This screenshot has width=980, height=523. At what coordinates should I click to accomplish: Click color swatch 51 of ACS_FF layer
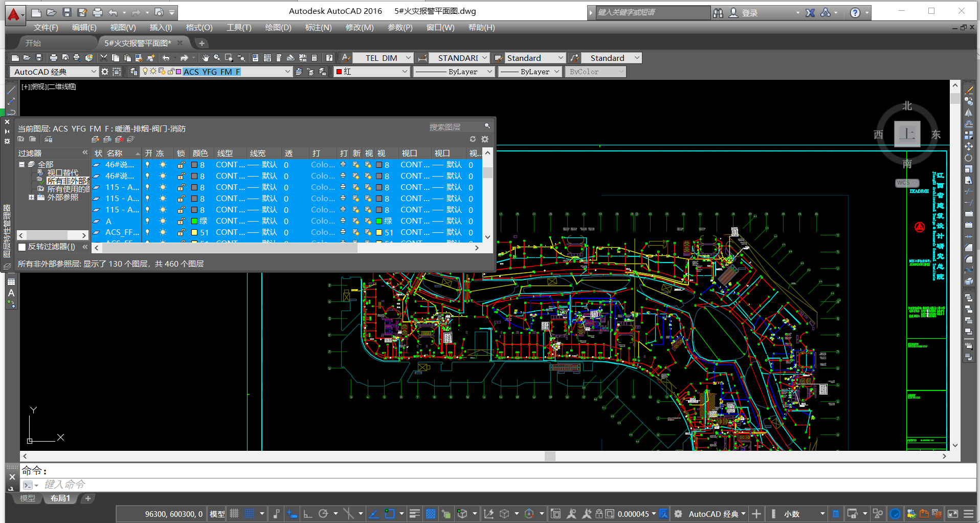[194, 232]
